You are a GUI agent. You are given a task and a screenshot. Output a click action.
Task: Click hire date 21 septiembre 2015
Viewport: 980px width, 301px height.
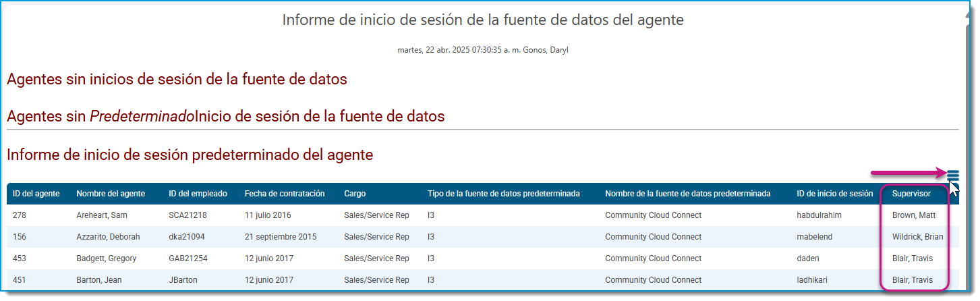281,237
